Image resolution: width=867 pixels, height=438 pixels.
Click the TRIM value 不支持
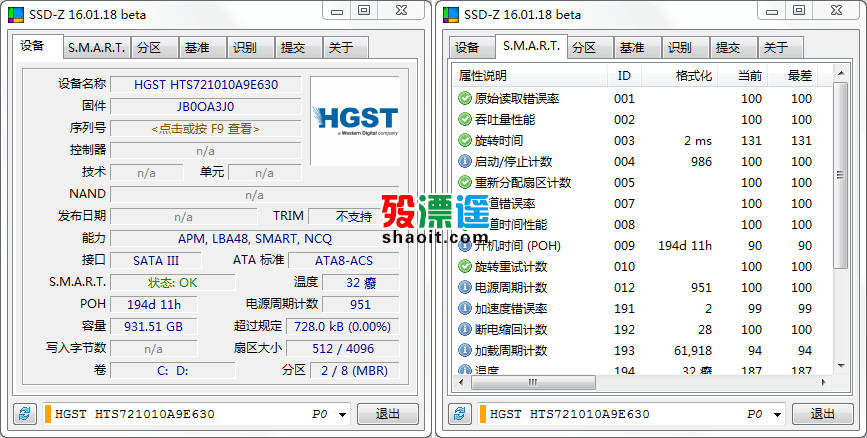click(353, 216)
